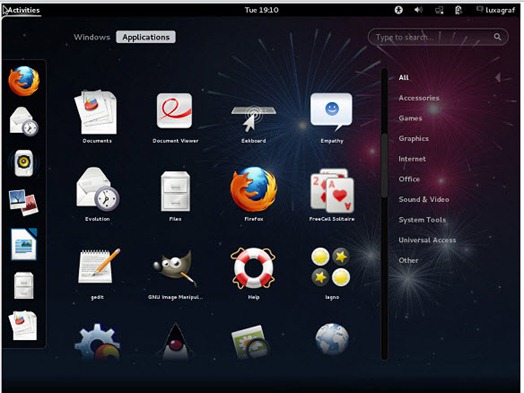
Task: Open the Eekboard on-screen keyboard app
Action: [x=253, y=119]
